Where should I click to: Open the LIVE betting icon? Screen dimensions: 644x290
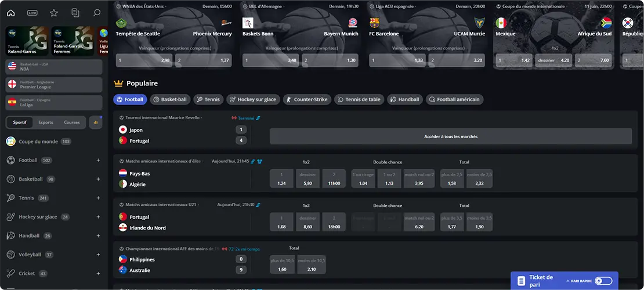tap(32, 13)
